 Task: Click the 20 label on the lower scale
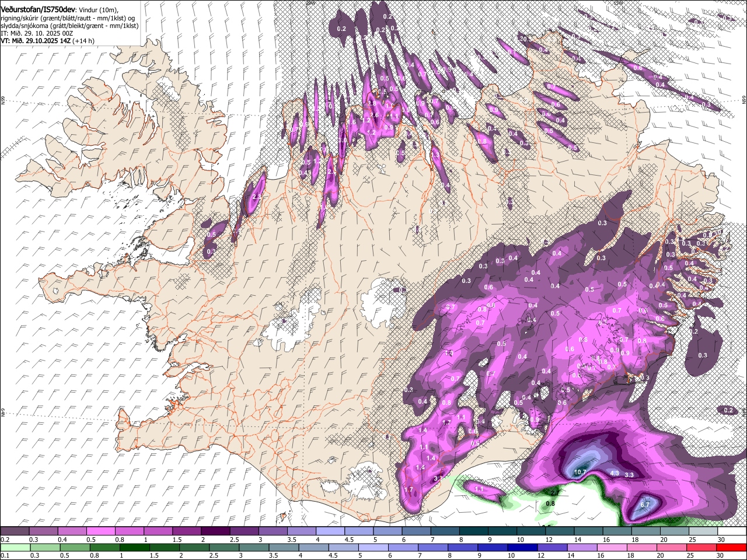tap(660, 555)
